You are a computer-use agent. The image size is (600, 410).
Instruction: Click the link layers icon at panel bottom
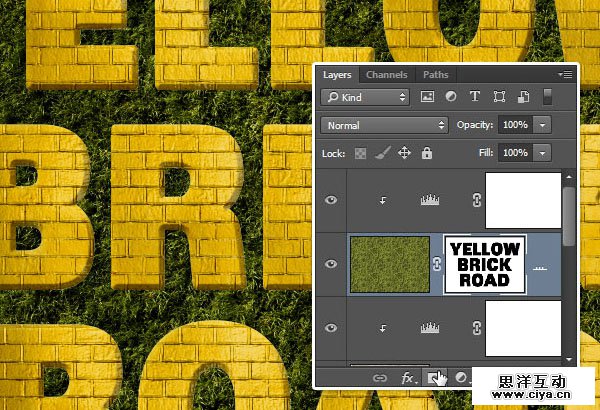click(380, 378)
